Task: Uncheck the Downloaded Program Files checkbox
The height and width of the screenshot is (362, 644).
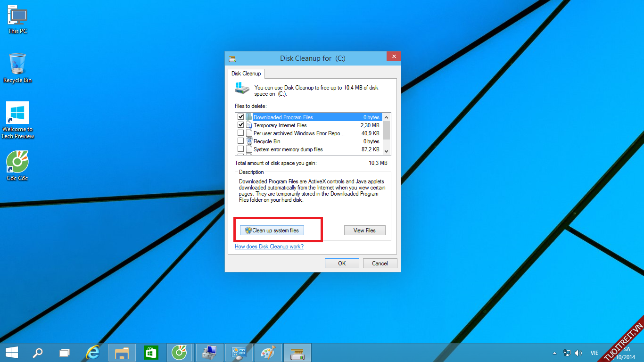Action: 241,117
